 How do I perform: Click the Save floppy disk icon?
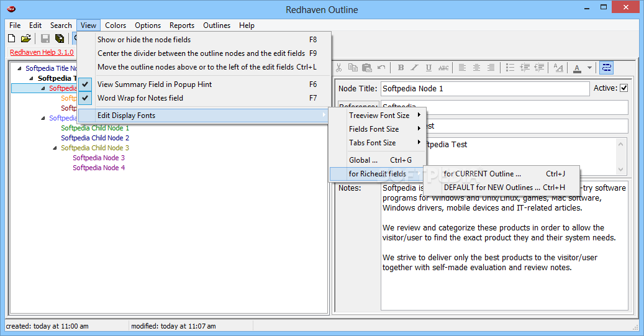(x=45, y=39)
